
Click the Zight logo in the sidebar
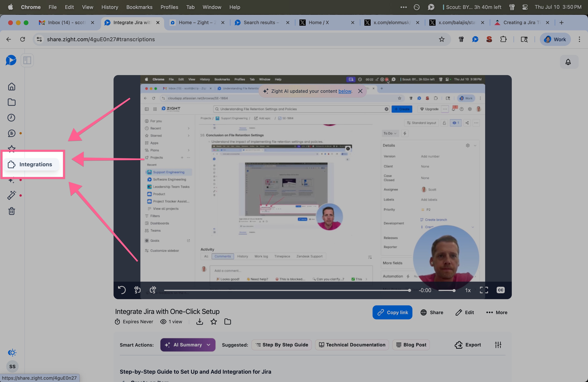coord(11,60)
